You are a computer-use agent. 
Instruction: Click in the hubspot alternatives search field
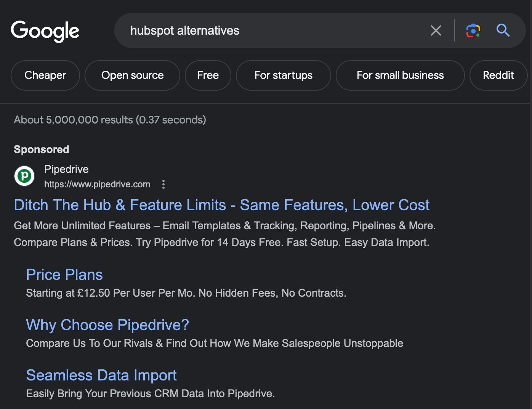point(267,30)
